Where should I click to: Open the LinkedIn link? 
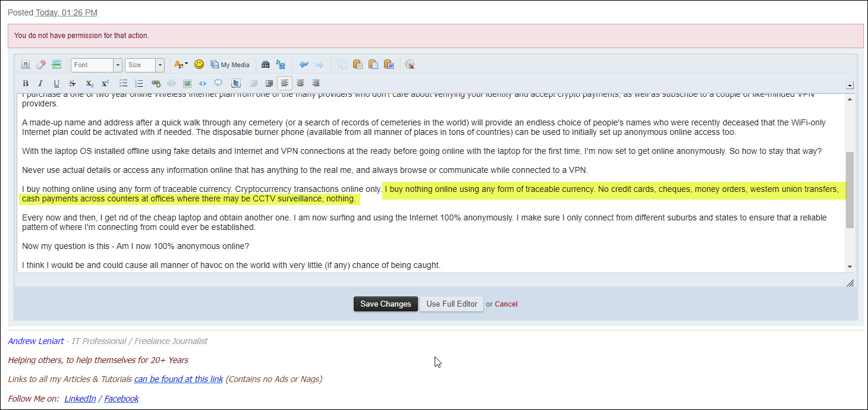pyautogui.click(x=80, y=399)
